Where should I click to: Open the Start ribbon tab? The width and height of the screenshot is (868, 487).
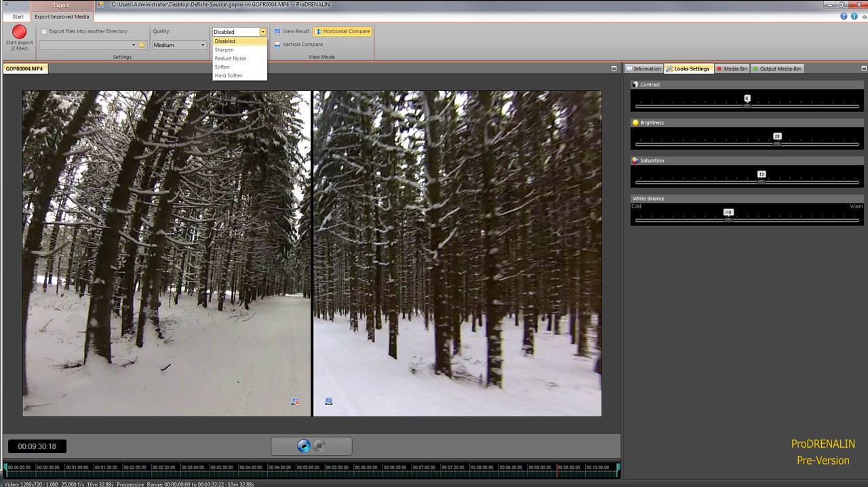point(18,16)
